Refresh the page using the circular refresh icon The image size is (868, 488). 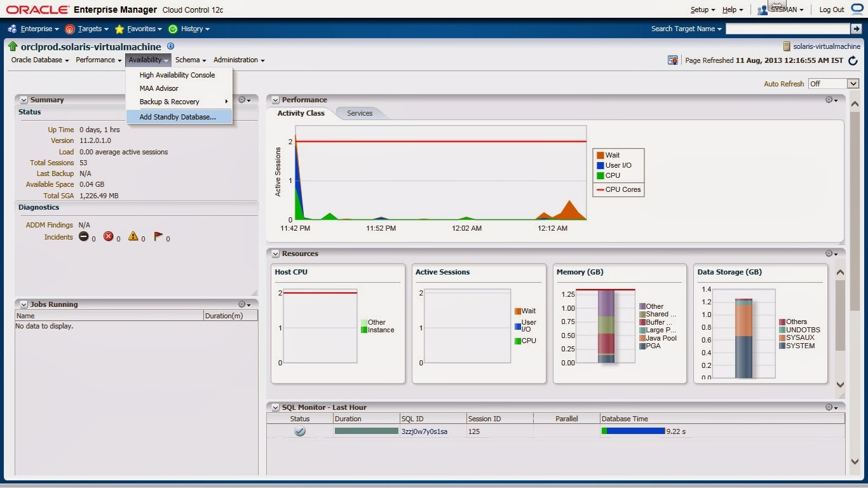pos(854,60)
